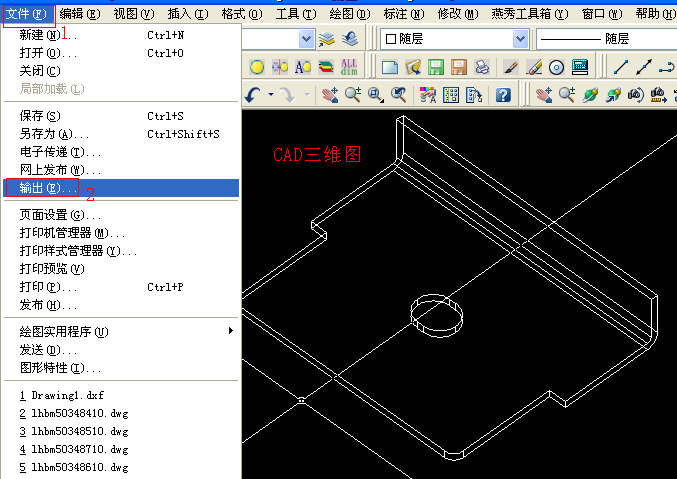
Task: Select 电子传递 menu entry
Action: (121, 152)
